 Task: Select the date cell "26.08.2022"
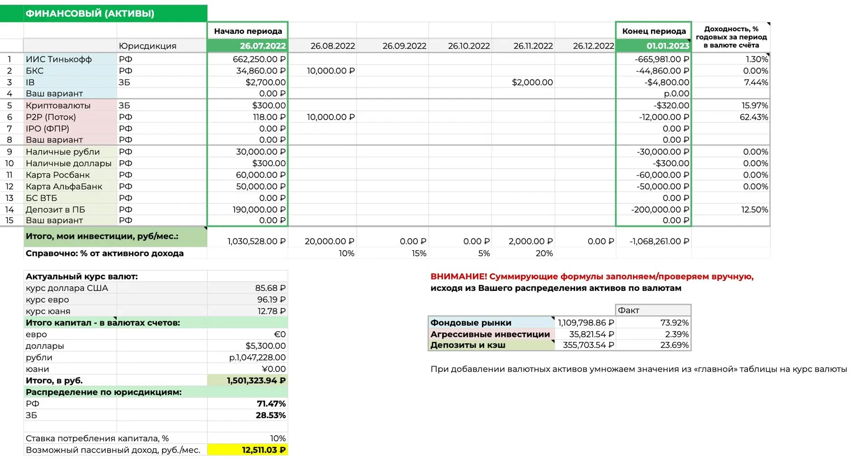tap(322, 46)
